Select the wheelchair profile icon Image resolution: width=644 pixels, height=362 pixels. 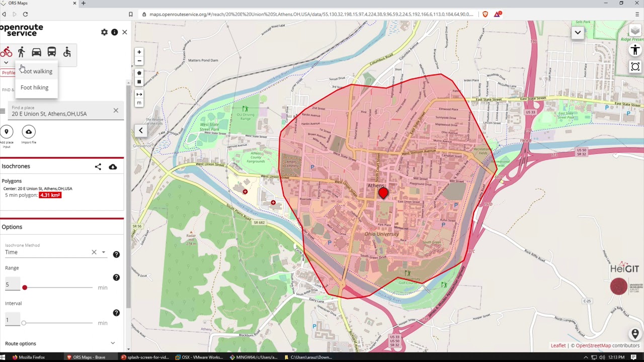pos(67,52)
